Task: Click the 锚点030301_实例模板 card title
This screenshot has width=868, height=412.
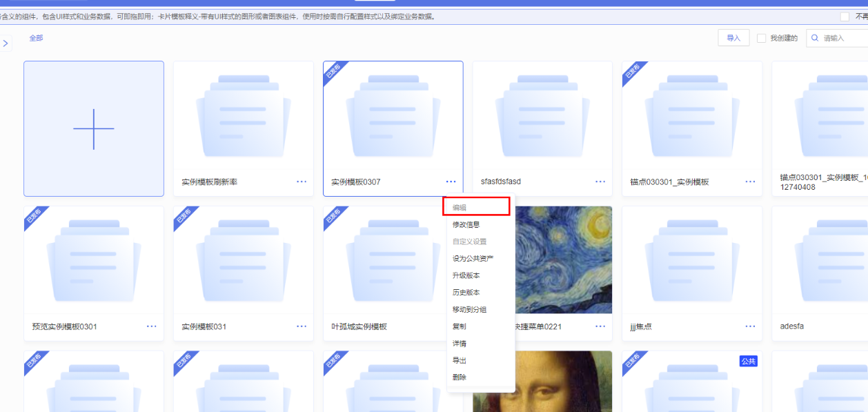Action: pyautogui.click(x=670, y=182)
